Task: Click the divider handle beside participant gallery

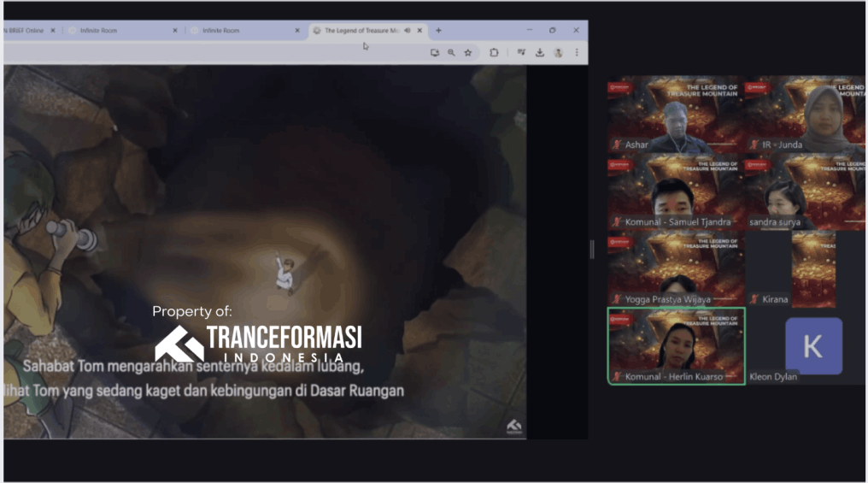Action: click(x=591, y=249)
